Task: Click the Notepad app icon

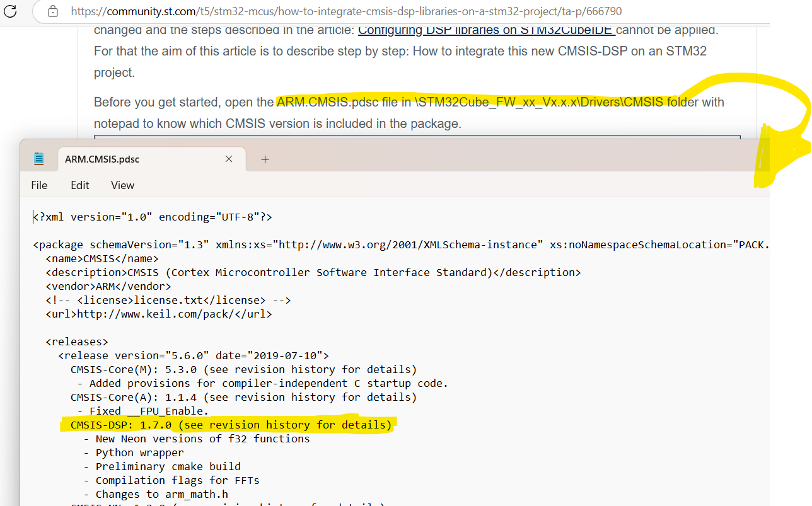Action: (x=39, y=159)
